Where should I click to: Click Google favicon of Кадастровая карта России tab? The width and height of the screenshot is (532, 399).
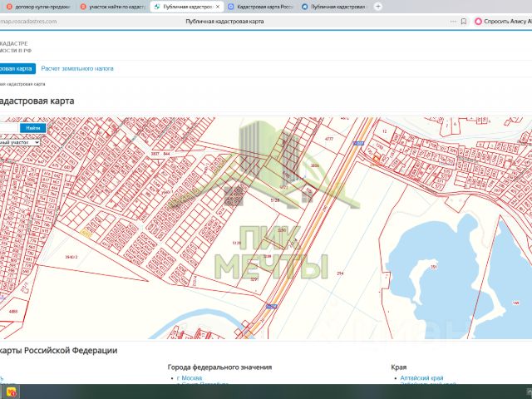231,7
